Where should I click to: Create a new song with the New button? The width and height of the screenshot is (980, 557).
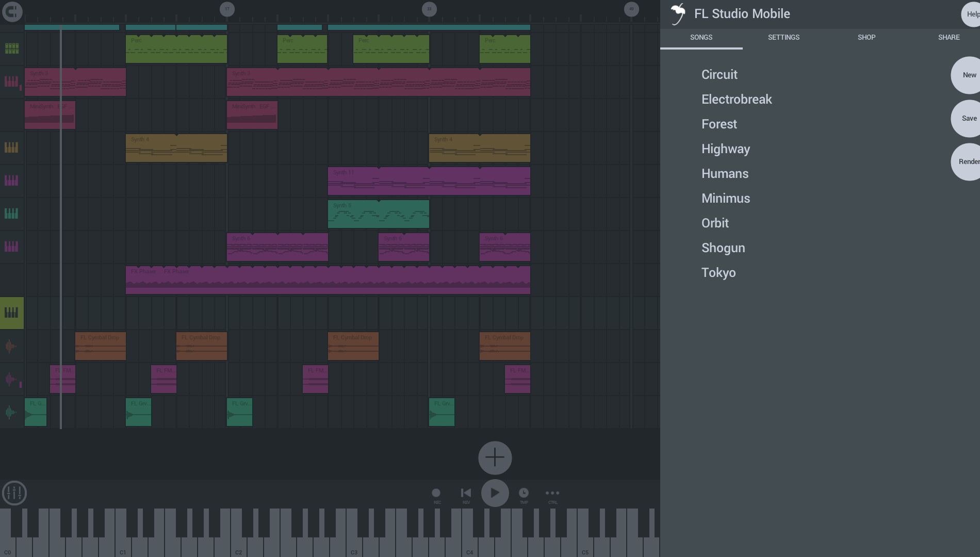coord(968,75)
